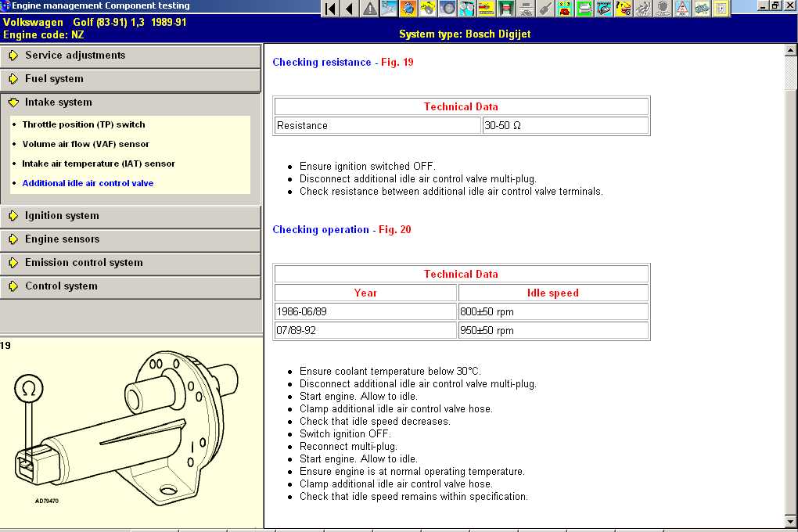The width and height of the screenshot is (798, 532).
Task: Open the bright green car toolbar icon
Action: 584,8
